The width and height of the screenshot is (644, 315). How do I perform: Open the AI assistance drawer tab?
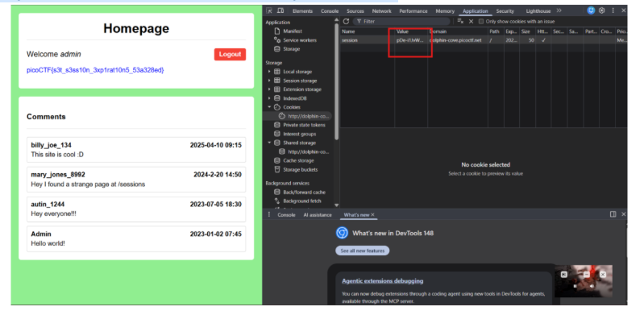pos(318,215)
